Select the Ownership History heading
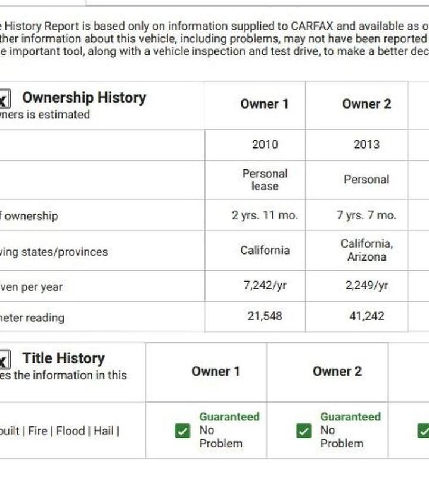The height and width of the screenshot is (504, 429). pyautogui.click(x=84, y=98)
